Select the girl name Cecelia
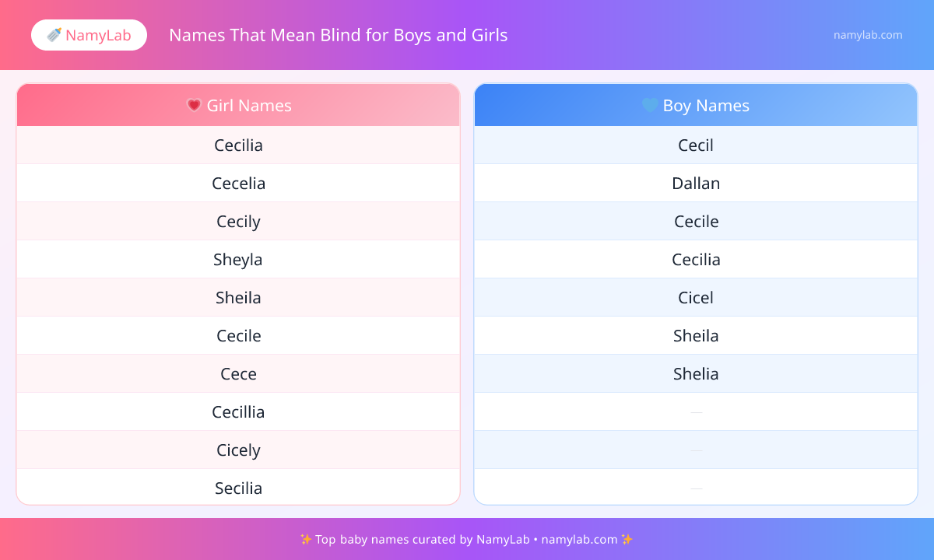Image resolution: width=934 pixels, height=560 pixels. click(x=238, y=184)
